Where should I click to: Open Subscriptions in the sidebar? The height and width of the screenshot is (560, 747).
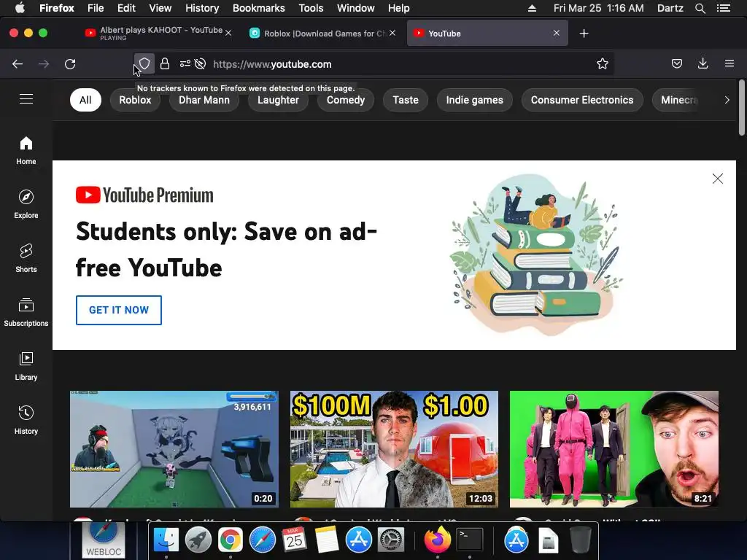[26, 312]
